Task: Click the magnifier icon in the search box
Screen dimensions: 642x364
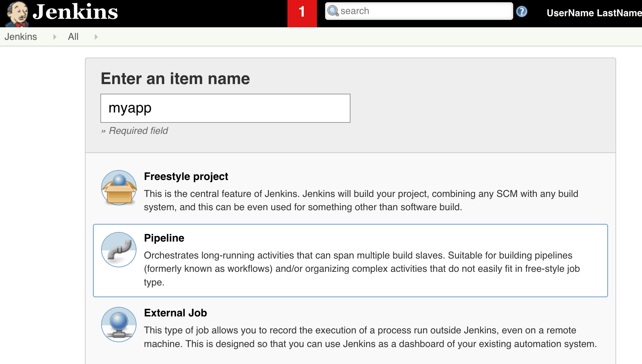Action: pyautogui.click(x=333, y=11)
